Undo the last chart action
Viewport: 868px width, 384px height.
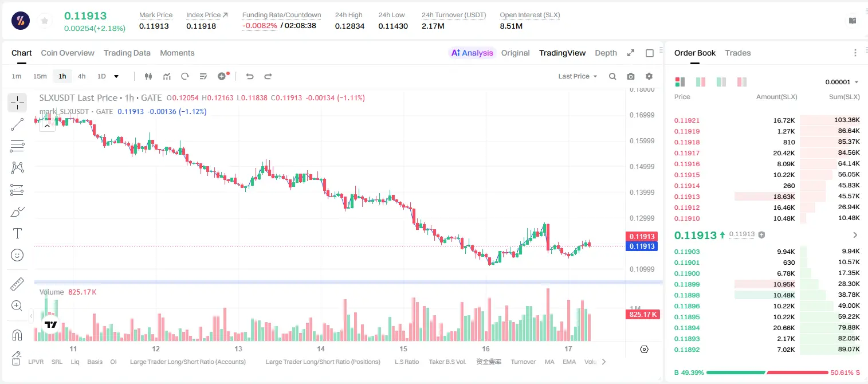click(249, 76)
